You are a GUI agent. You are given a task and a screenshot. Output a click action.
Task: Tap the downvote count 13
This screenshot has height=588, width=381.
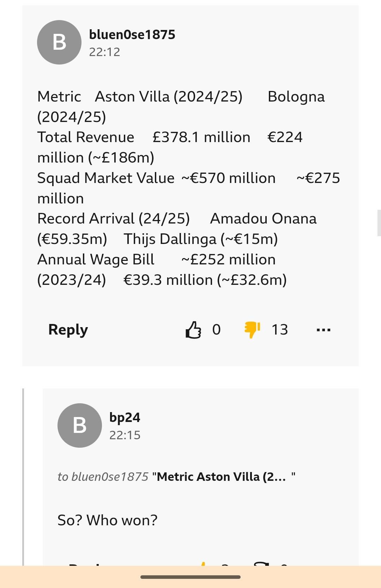tap(280, 330)
